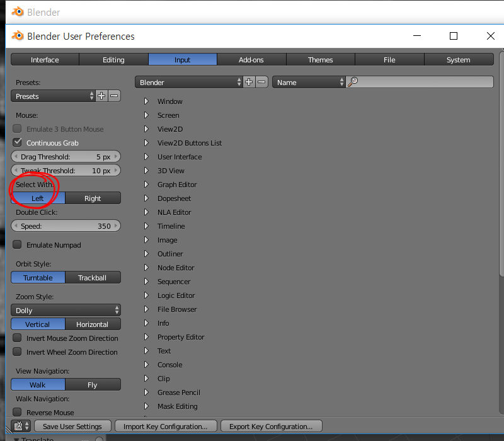504x441 pixels.
Task: Choose Trackball orbit style
Action: point(93,277)
